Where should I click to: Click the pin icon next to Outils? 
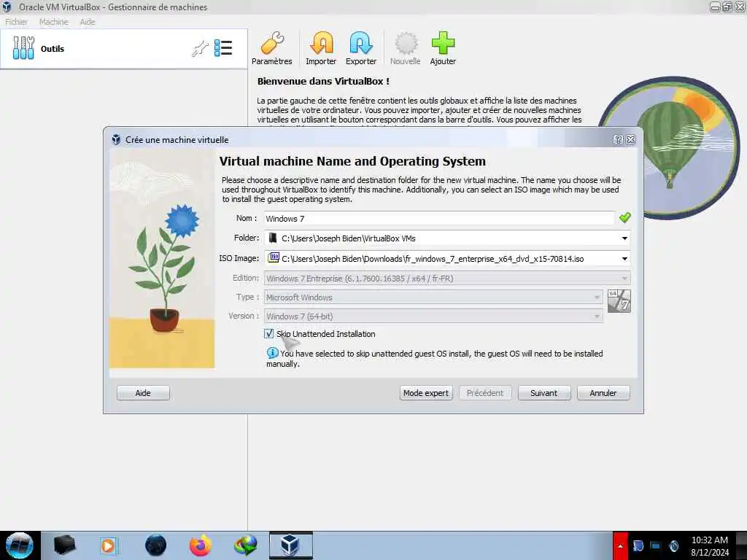point(200,48)
